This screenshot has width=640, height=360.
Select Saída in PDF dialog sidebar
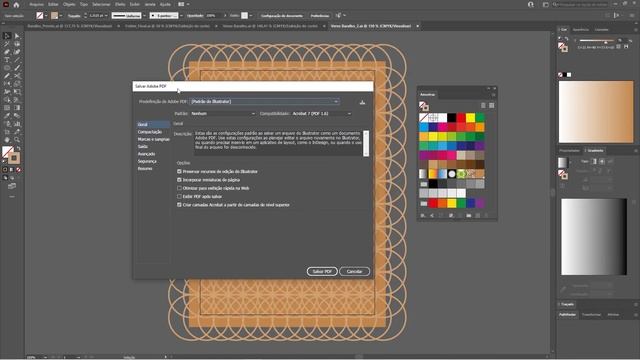pos(143,147)
